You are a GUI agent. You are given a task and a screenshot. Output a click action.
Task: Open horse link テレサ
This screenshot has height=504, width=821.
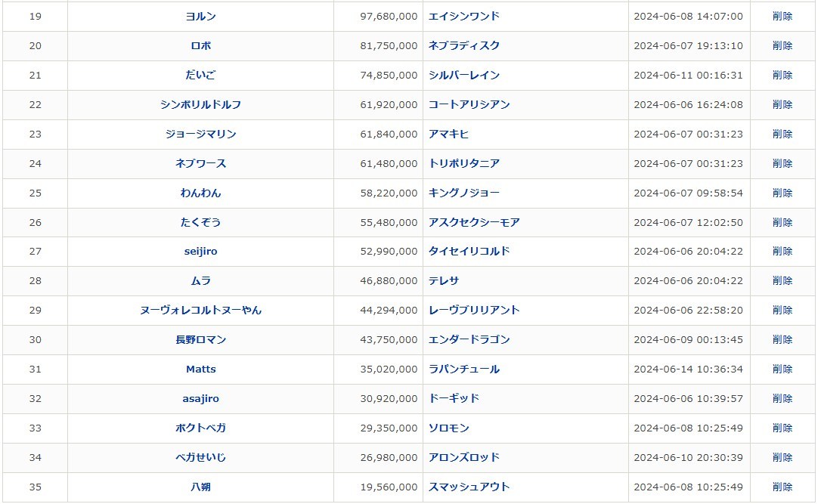point(444,280)
